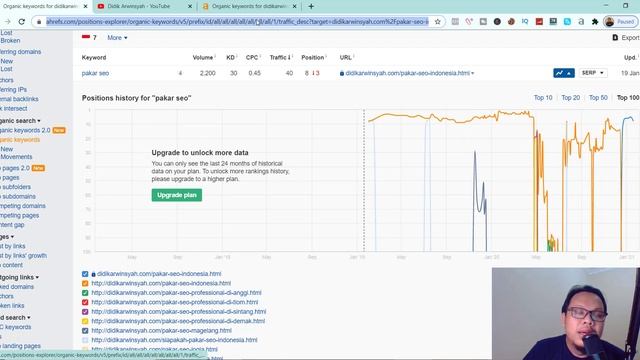The image size is (640, 360).
Task: Close the first Organic keywords tab
Action: [85, 7]
